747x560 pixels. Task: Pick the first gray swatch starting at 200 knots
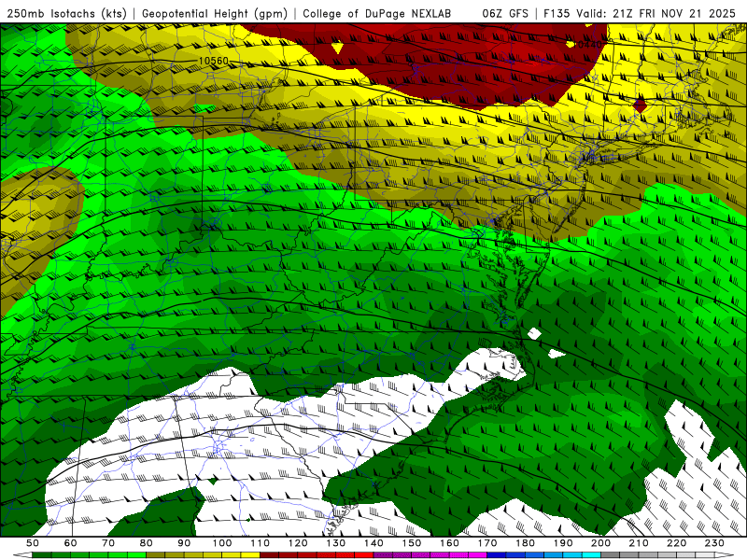(x=611, y=555)
